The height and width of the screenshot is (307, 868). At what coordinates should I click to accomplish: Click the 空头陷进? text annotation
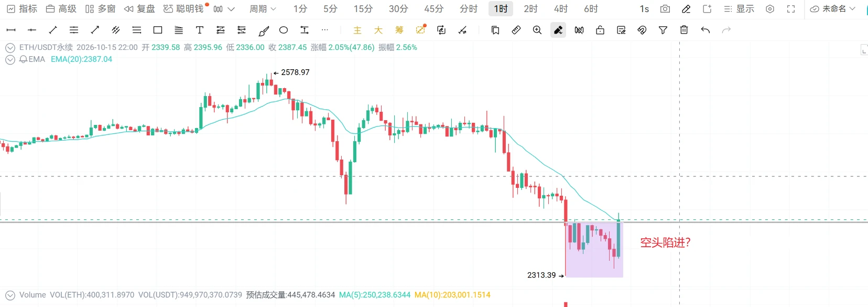tap(666, 242)
